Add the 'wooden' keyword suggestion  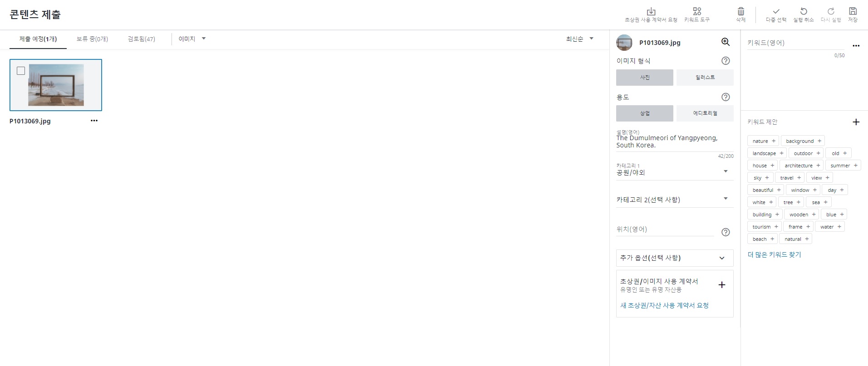click(x=802, y=215)
